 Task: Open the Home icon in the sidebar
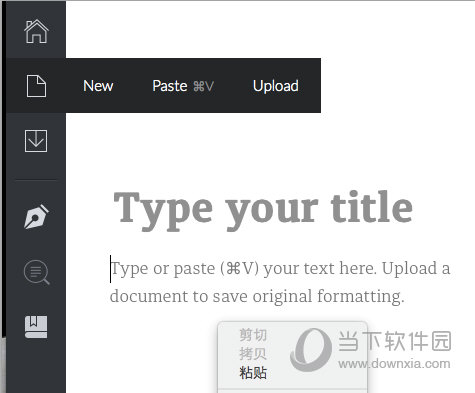[x=36, y=31]
